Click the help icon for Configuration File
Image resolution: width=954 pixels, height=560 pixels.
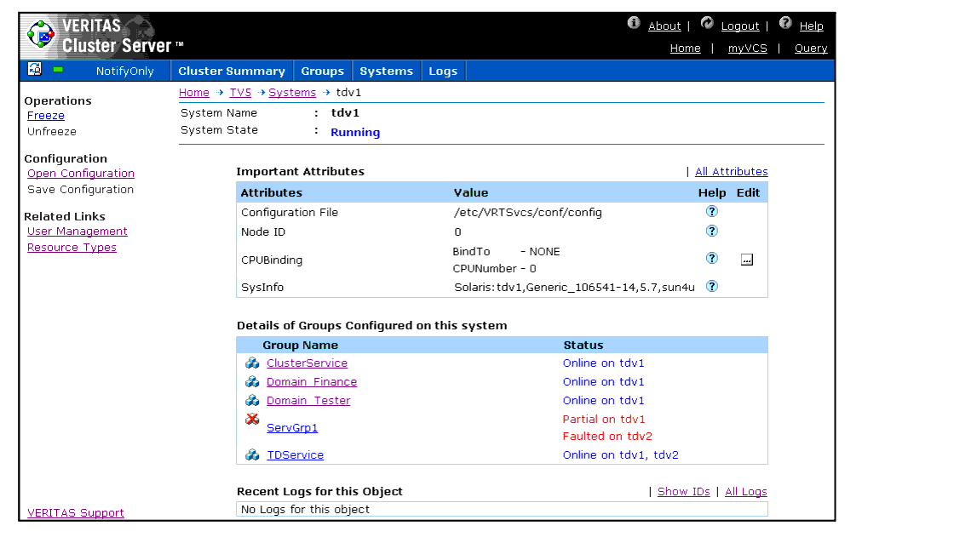(712, 212)
